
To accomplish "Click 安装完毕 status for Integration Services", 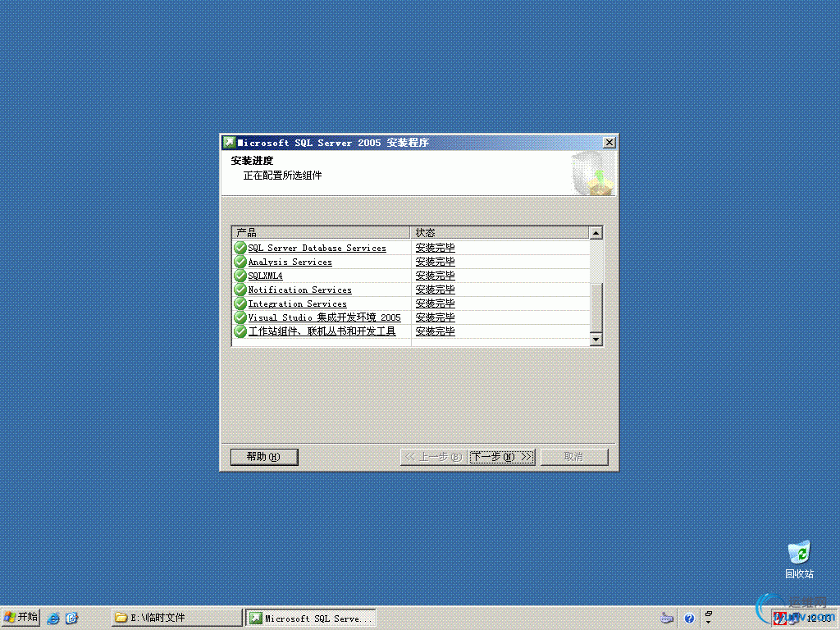I will [x=435, y=304].
